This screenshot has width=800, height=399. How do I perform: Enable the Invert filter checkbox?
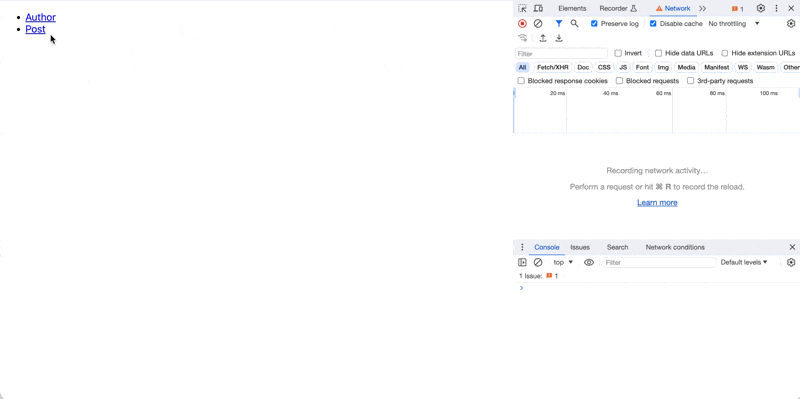pyautogui.click(x=618, y=53)
